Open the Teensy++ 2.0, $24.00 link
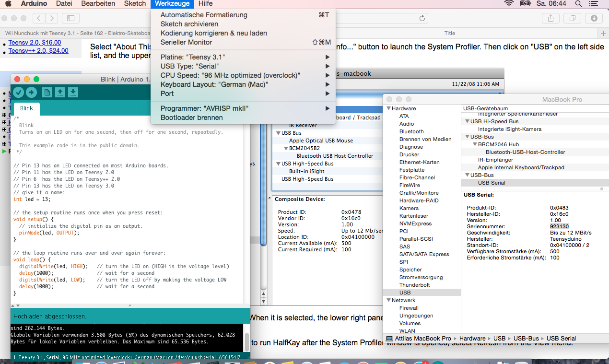Viewport: 609px width, 364px height. (38, 50)
